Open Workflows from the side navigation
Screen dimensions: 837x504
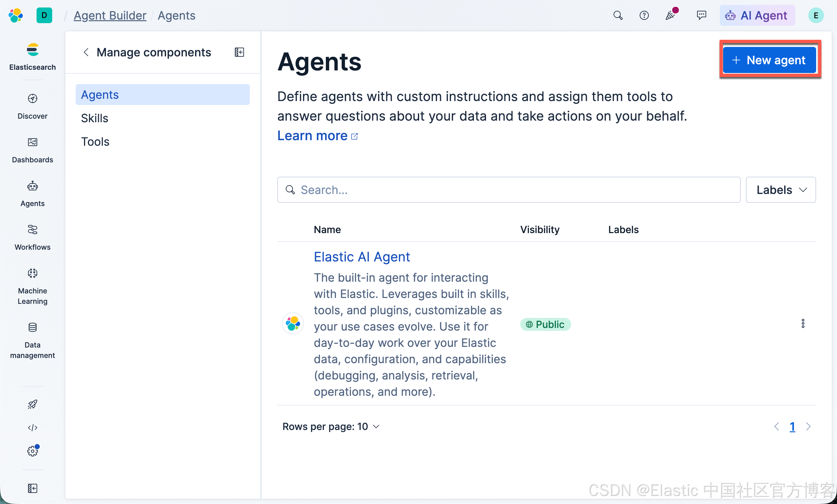point(33,238)
